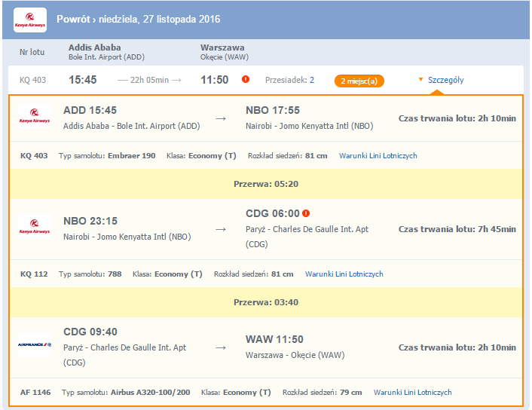
Task: Click Kenya Airways logo on ADD–NBO segment
Action: pyautogui.click(x=35, y=116)
